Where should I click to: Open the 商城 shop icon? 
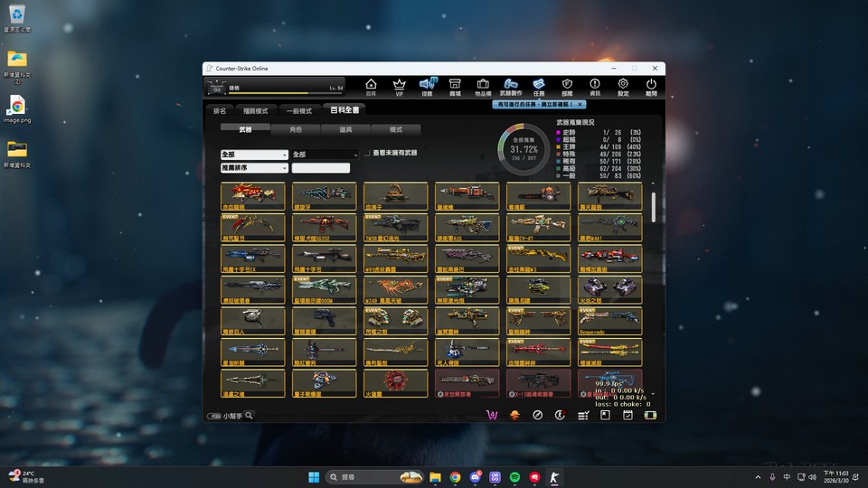455,86
